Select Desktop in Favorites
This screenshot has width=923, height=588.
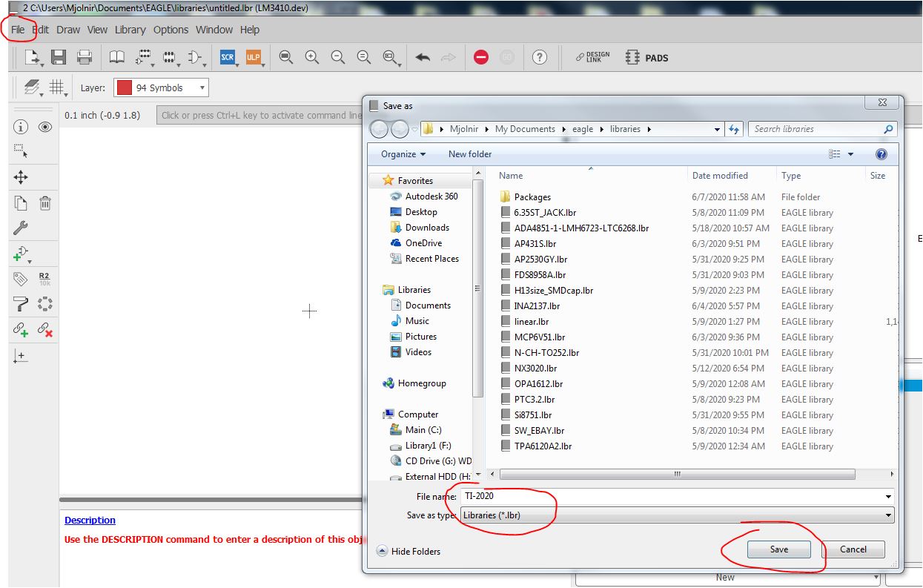pos(414,212)
